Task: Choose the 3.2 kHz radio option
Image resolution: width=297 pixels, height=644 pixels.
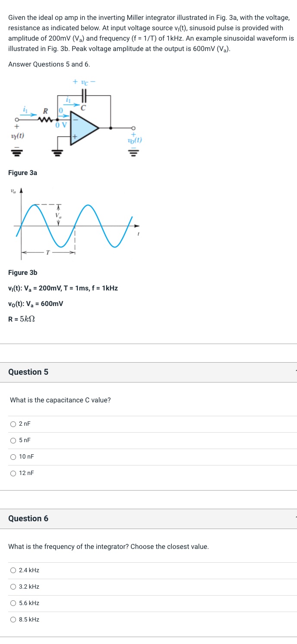Action: (14, 587)
